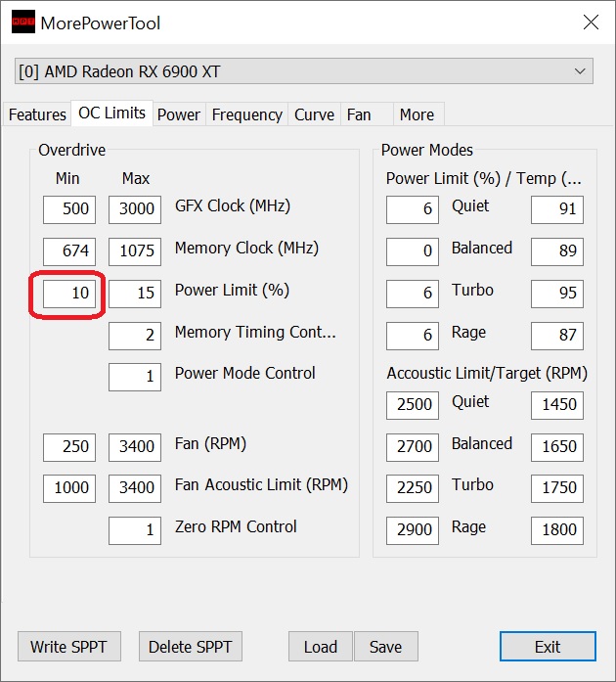This screenshot has height=682, width=616.
Task: Switch to the Features tab
Action: [x=37, y=114]
